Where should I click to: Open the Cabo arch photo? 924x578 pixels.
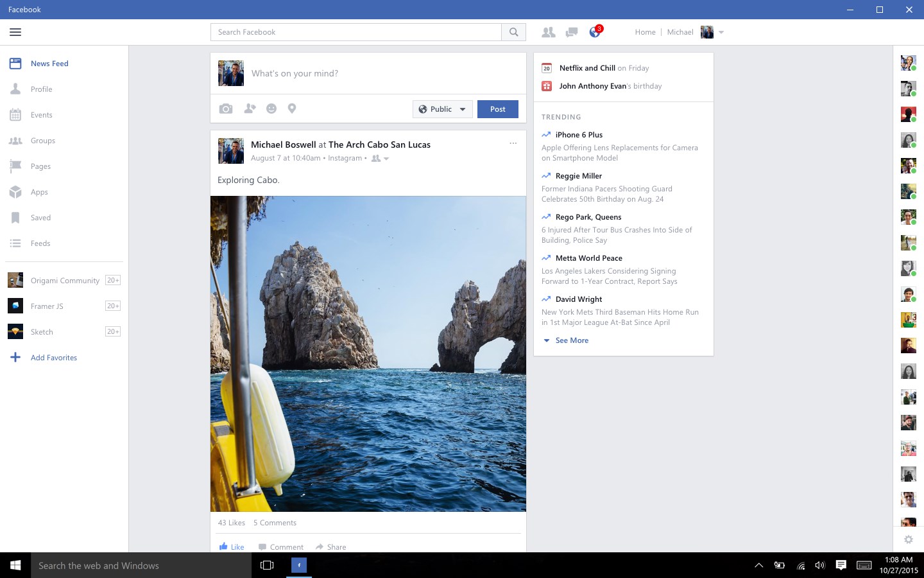(368, 354)
